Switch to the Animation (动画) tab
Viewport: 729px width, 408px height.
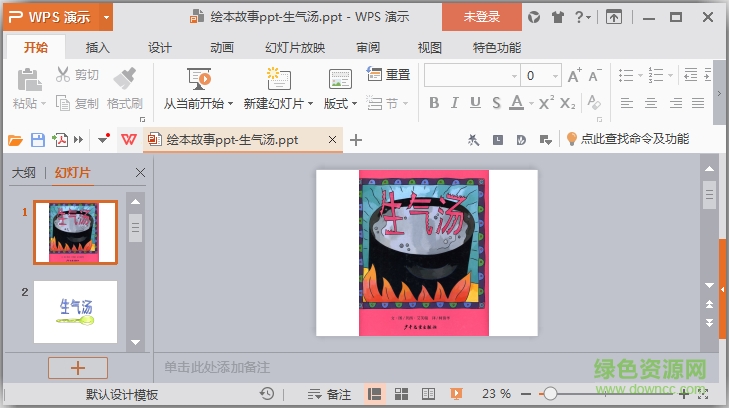click(221, 47)
